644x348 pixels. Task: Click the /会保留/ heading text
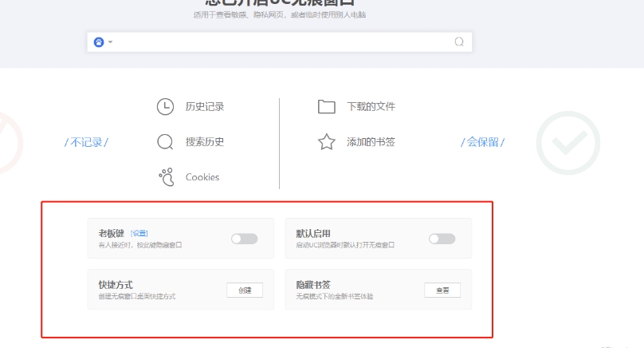(x=482, y=142)
